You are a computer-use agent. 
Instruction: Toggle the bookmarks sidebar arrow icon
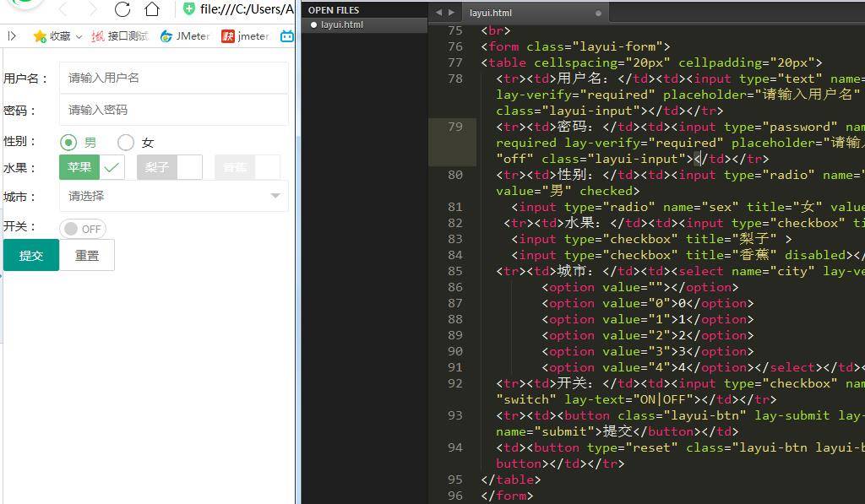click(12, 35)
